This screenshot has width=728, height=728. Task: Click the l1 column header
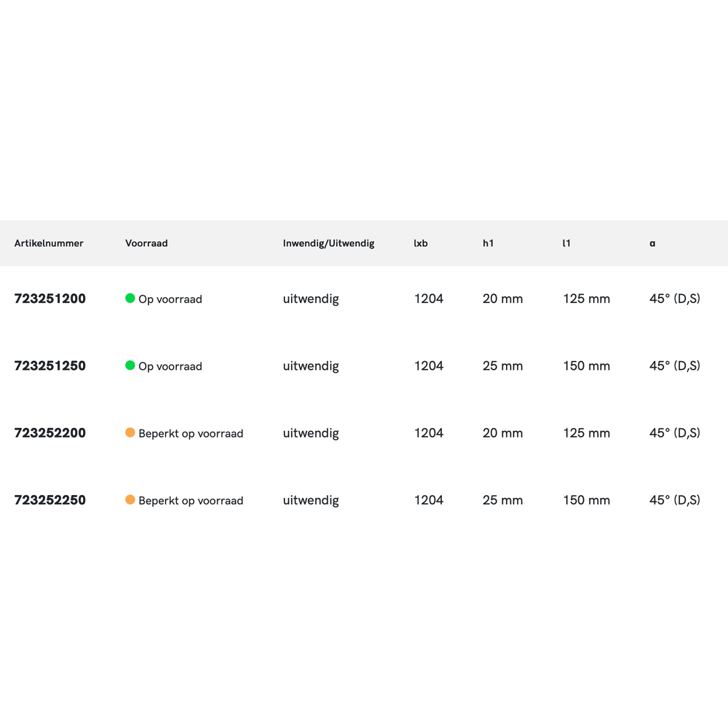coord(566,243)
